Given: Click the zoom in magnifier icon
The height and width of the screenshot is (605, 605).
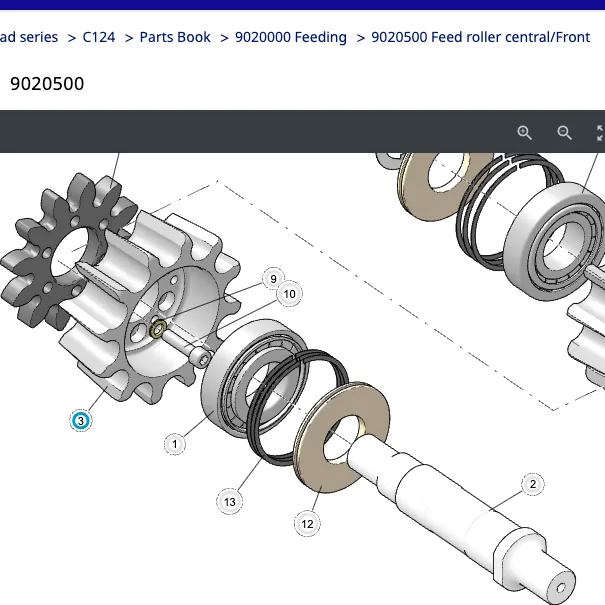Looking at the screenshot, I should tap(524, 133).
